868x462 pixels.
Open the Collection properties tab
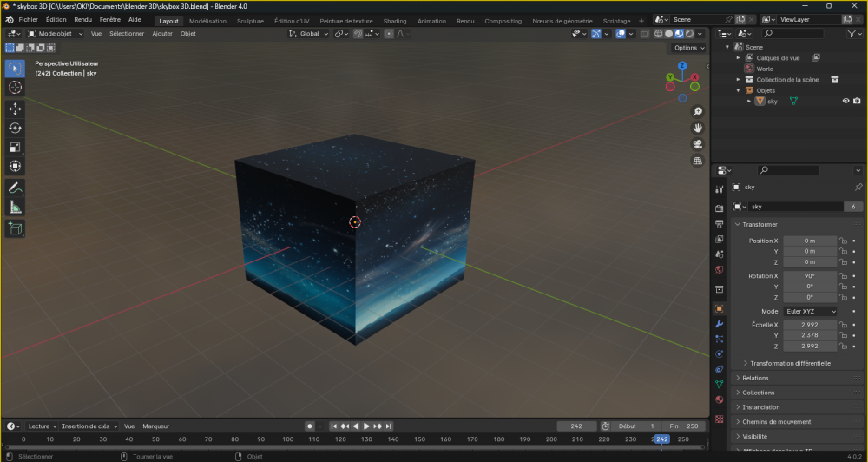[719, 289]
